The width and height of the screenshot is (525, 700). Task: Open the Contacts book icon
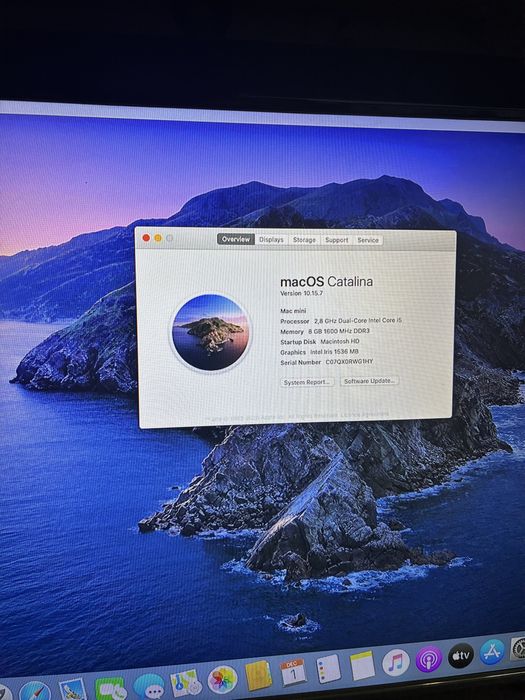click(258, 675)
